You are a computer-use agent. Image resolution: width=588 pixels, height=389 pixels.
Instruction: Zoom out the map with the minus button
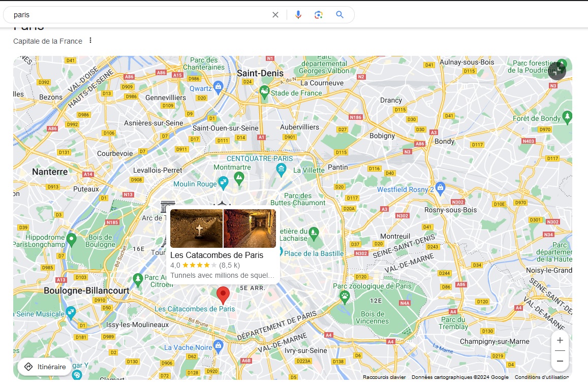(x=560, y=361)
